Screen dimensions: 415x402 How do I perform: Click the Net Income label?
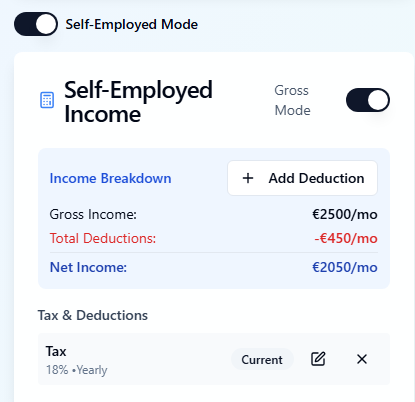pyautogui.click(x=88, y=267)
